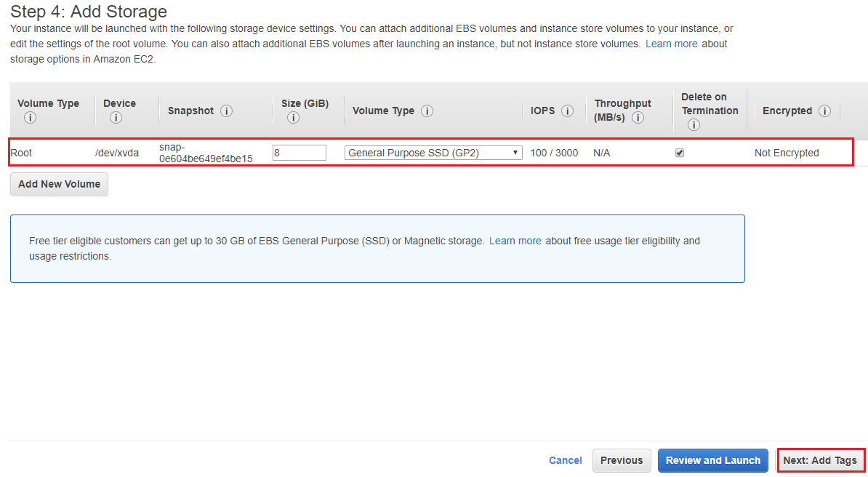The image size is (868, 477).
Task: Click info icon next to Encrypted
Action: point(824,111)
